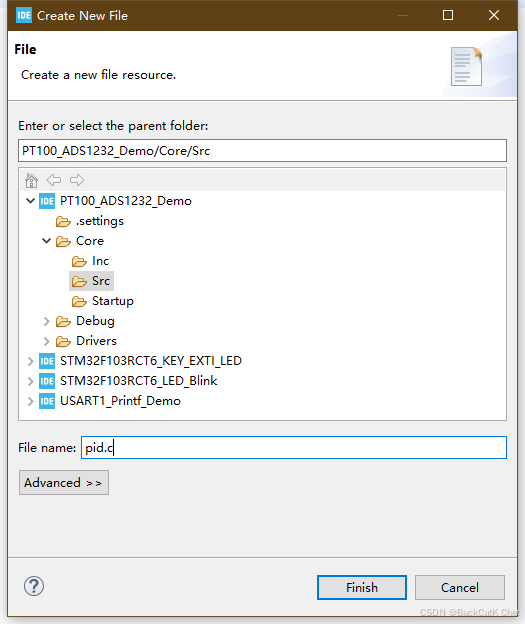
Task: Expand the STM32F103RCT6_LED_Blink project
Action: 30,381
